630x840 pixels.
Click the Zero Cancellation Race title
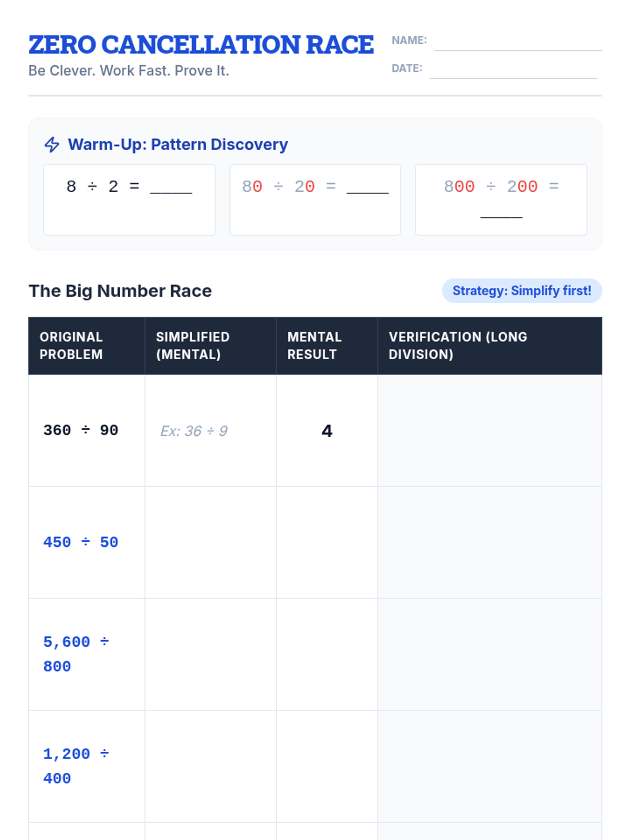201,45
